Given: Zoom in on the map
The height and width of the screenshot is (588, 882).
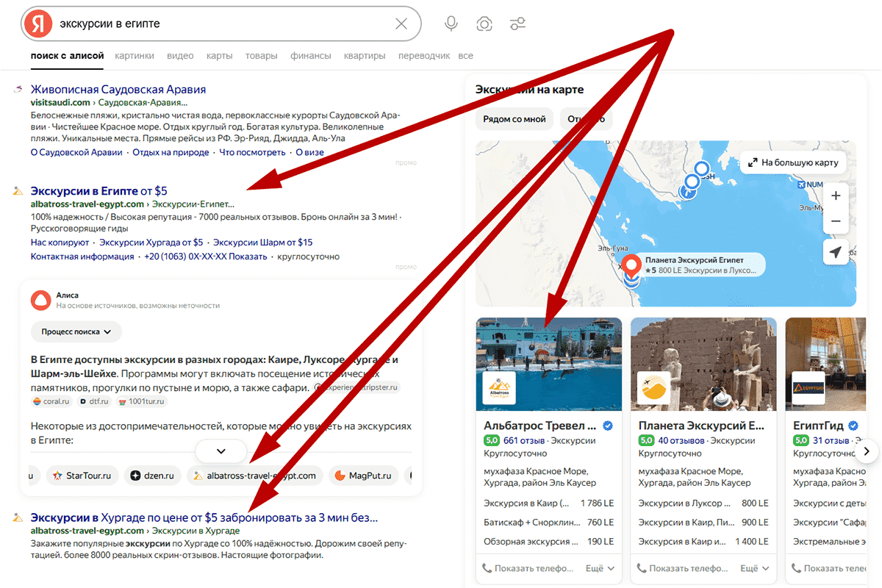Looking at the screenshot, I should coord(835,196).
